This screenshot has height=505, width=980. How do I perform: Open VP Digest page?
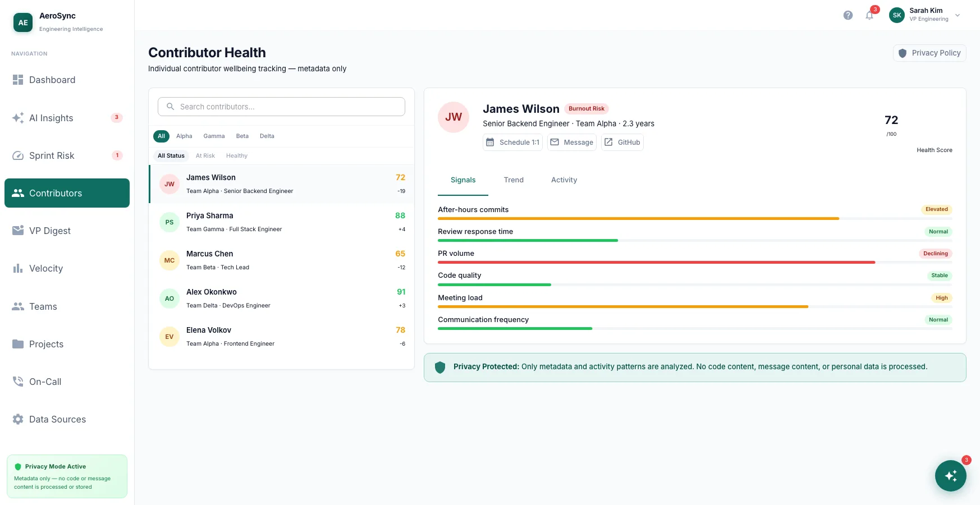[x=67, y=231]
